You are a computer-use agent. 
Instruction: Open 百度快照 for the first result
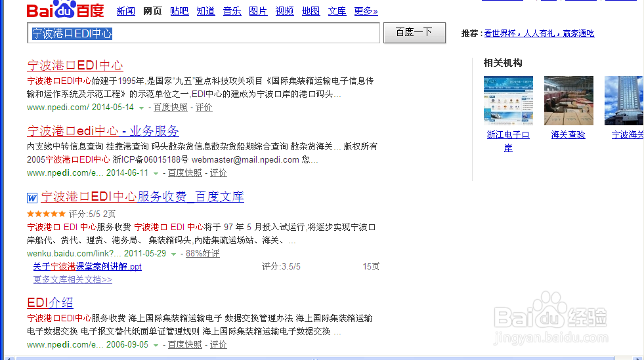coord(171,108)
